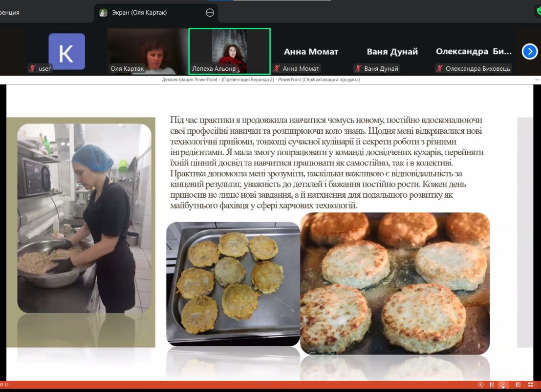Open slide sorter grid view

pyautogui.click(x=531, y=385)
